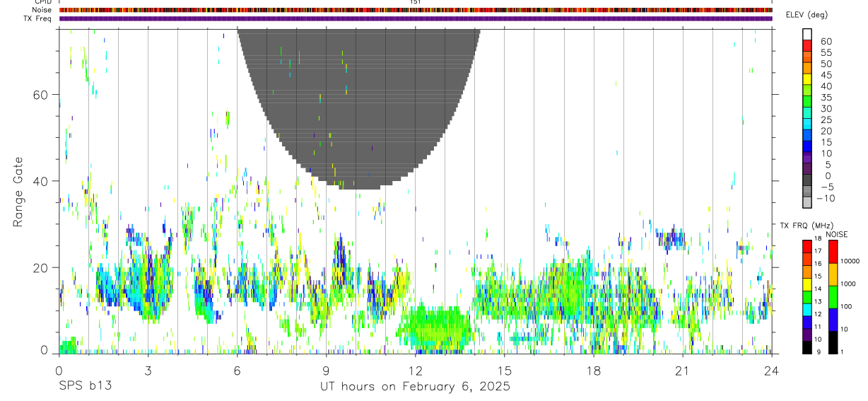Click the "55" label on ELEV colorbar
The height and width of the screenshot is (401, 868).
(826, 52)
